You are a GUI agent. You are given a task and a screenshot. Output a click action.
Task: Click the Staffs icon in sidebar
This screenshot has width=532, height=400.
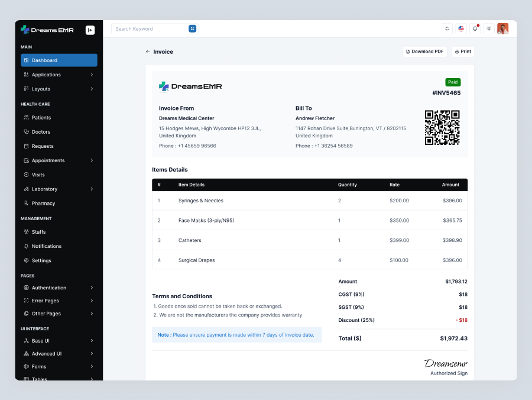point(26,231)
